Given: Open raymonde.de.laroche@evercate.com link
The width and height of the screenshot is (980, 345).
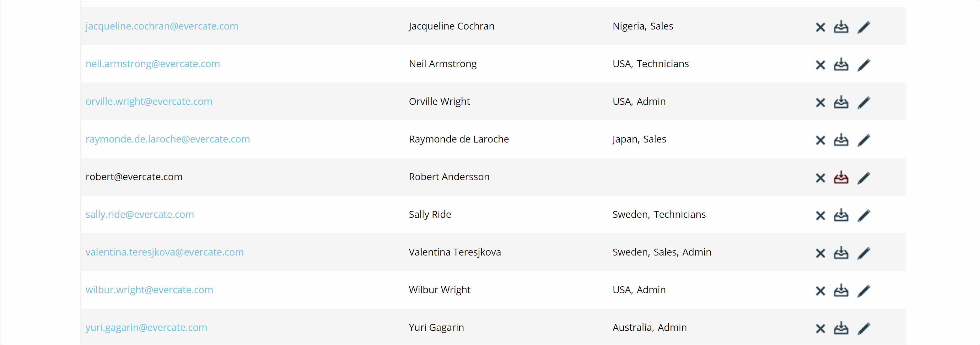Looking at the screenshot, I should tap(167, 139).
